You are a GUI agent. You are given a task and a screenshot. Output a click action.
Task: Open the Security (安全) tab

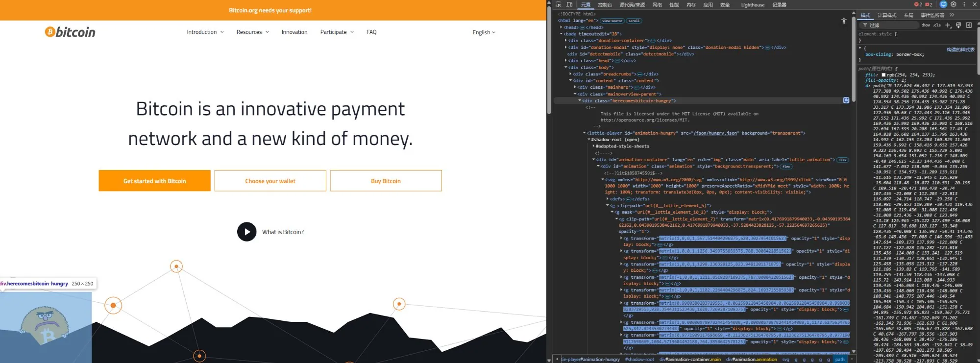pyautogui.click(x=725, y=5)
